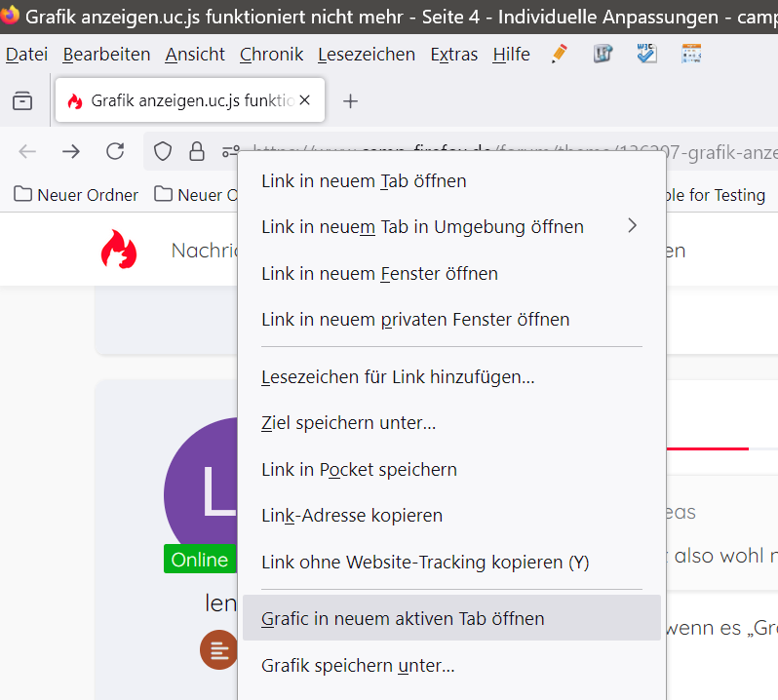Choose Link in neuem Fenster öffnen
Screen dimensions: 778x700
tap(451, 273)
